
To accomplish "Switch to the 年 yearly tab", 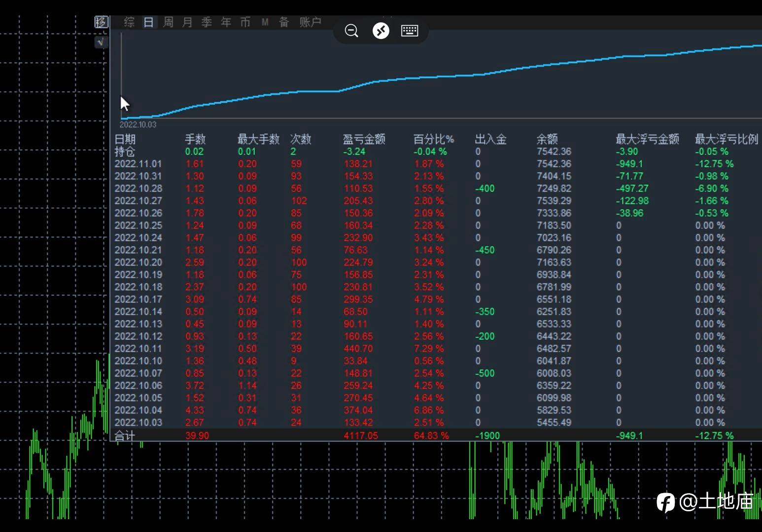I will (x=226, y=22).
